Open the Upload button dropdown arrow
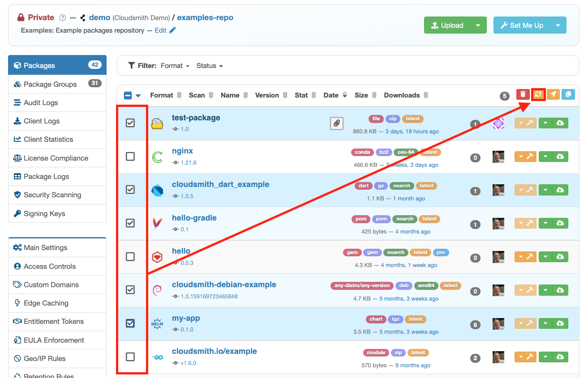The image size is (588, 378). (x=478, y=25)
